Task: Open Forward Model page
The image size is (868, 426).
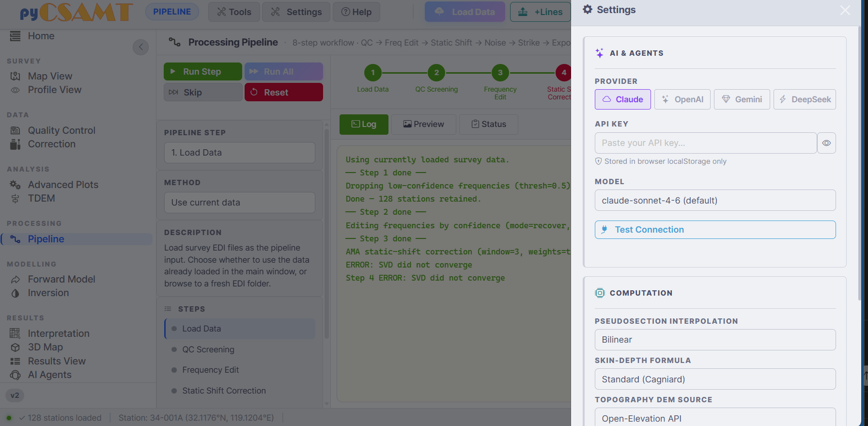Action: pos(62,279)
